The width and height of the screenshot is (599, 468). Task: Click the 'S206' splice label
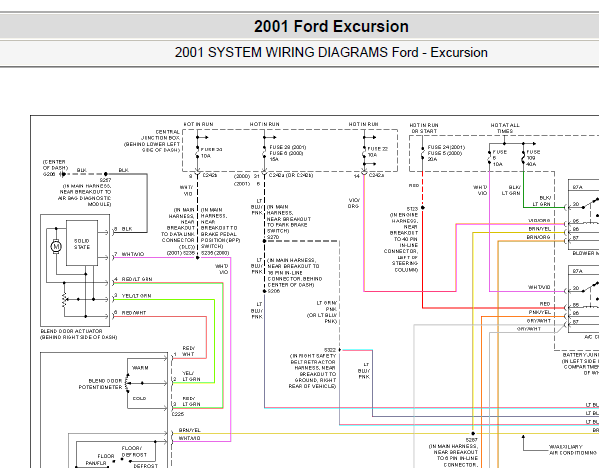pos(274,291)
